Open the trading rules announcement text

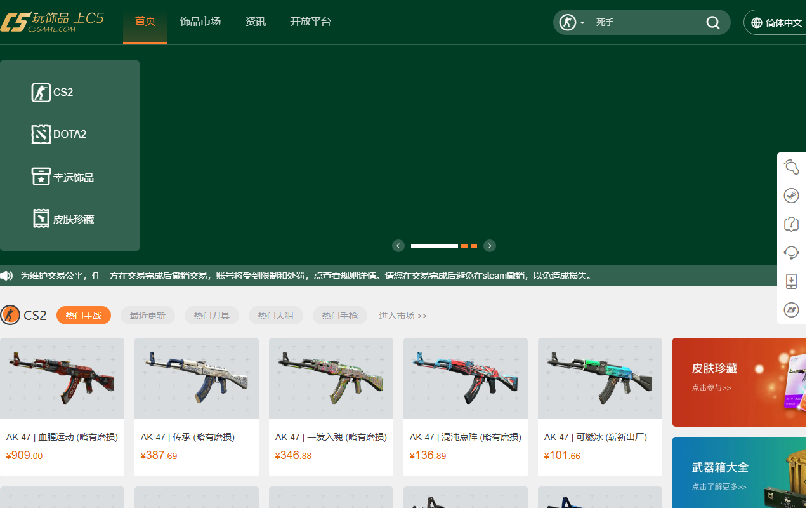click(306, 276)
